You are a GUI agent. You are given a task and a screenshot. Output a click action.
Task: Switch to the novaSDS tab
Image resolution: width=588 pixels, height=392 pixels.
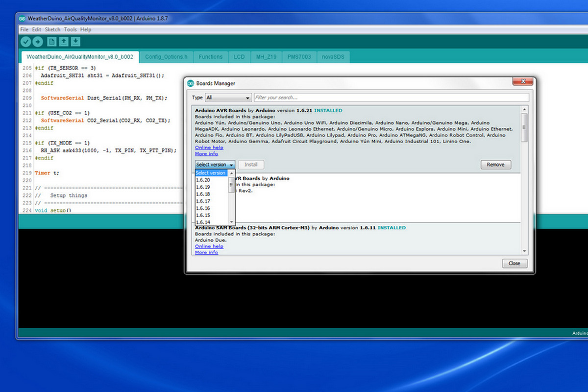tap(333, 57)
